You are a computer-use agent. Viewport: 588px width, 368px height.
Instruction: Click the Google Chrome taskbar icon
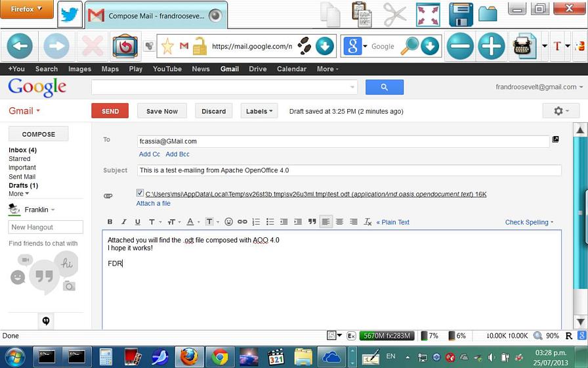click(220, 356)
